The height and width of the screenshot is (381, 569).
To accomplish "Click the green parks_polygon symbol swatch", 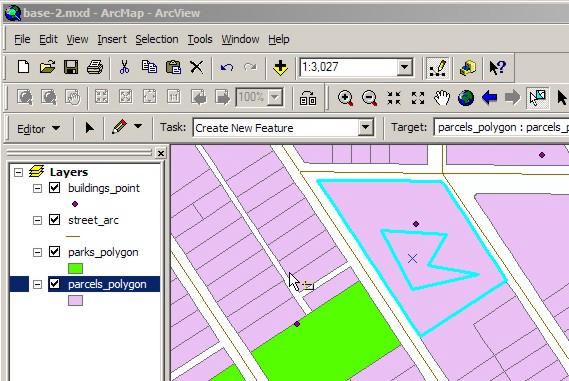I will coord(75,269).
